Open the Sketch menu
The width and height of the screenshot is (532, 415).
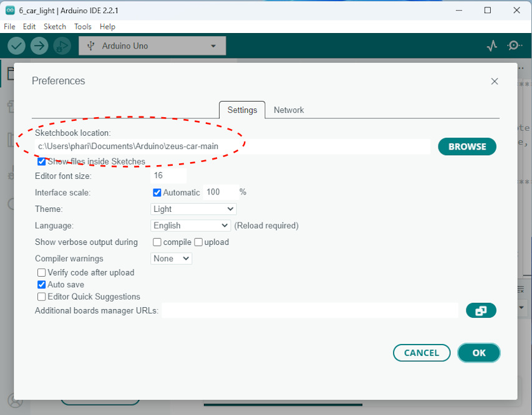[x=55, y=26]
